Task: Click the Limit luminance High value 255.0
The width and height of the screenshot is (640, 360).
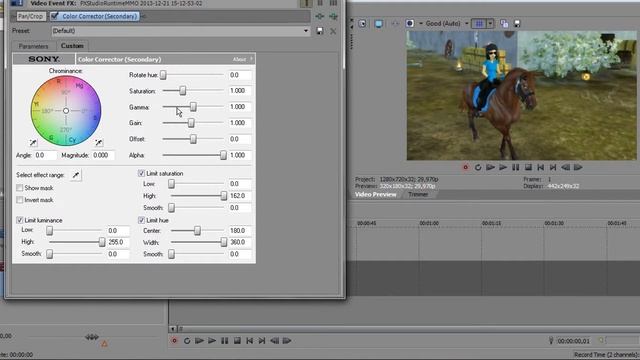Action: coord(118,242)
